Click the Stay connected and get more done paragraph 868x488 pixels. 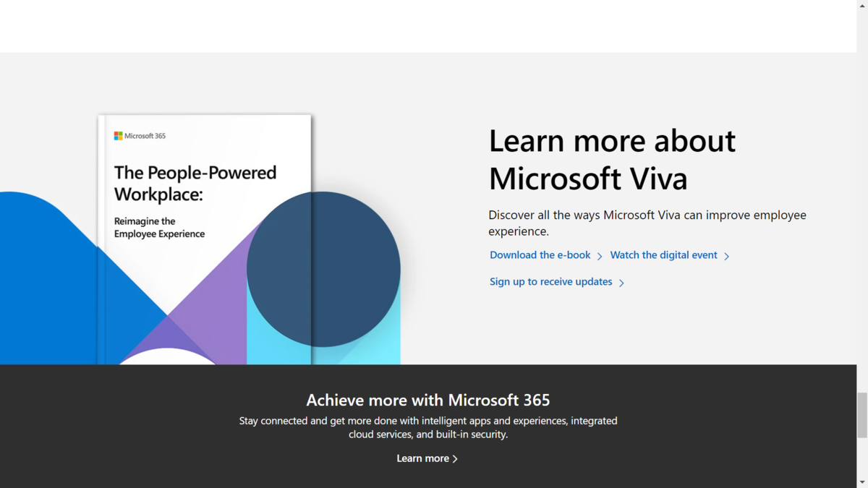428,427
